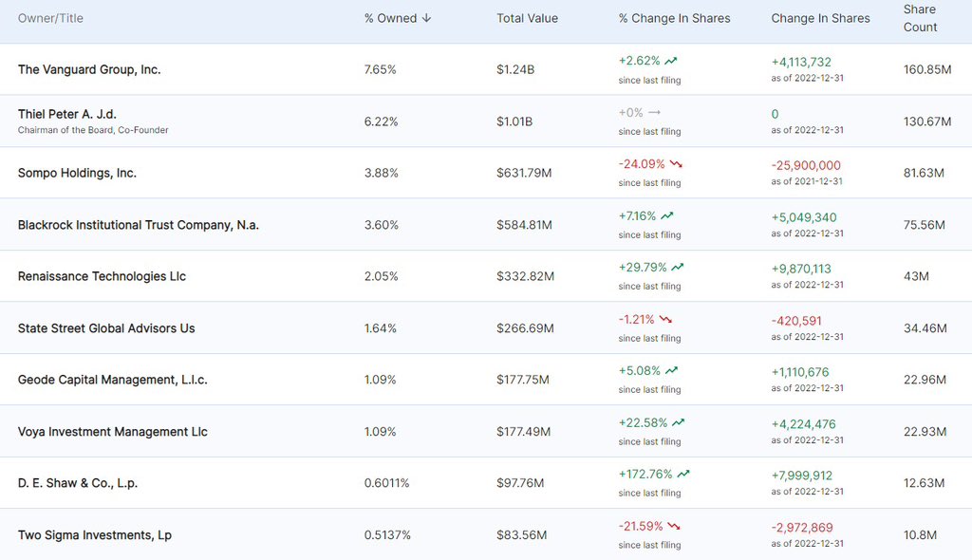Click the +7,999,912 share change
This screenshot has width=972, height=560.
point(801,476)
